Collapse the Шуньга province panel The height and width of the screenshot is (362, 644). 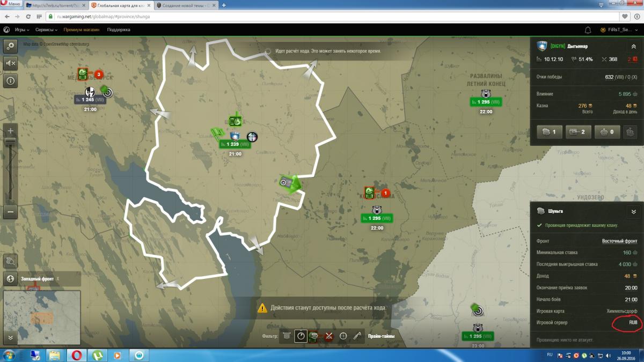coord(634,211)
